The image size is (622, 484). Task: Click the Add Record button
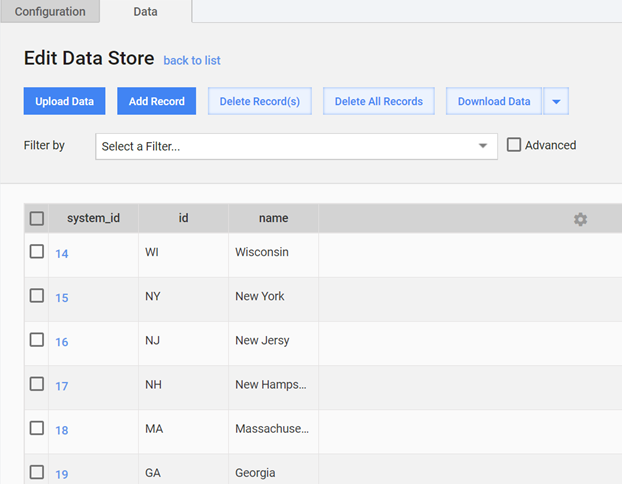point(156,101)
